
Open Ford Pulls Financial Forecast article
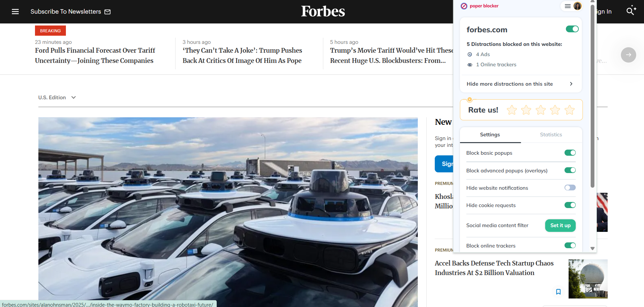pyautogui.click(x=95, y=55)
